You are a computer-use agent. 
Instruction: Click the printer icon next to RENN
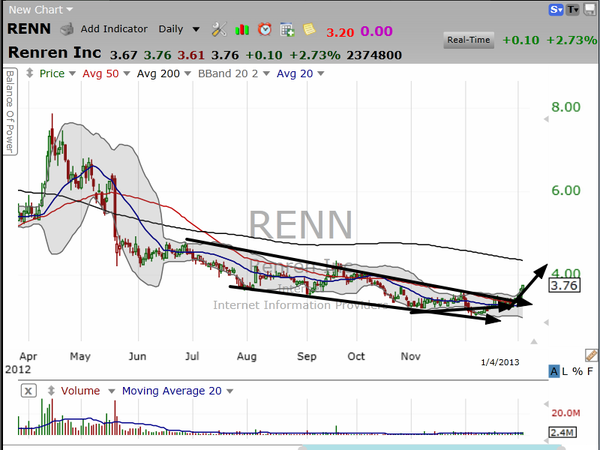click(x=67, y=29)
